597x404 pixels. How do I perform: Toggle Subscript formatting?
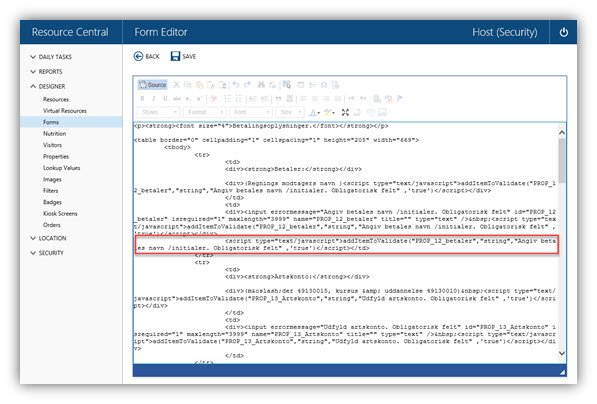point(188,99)
